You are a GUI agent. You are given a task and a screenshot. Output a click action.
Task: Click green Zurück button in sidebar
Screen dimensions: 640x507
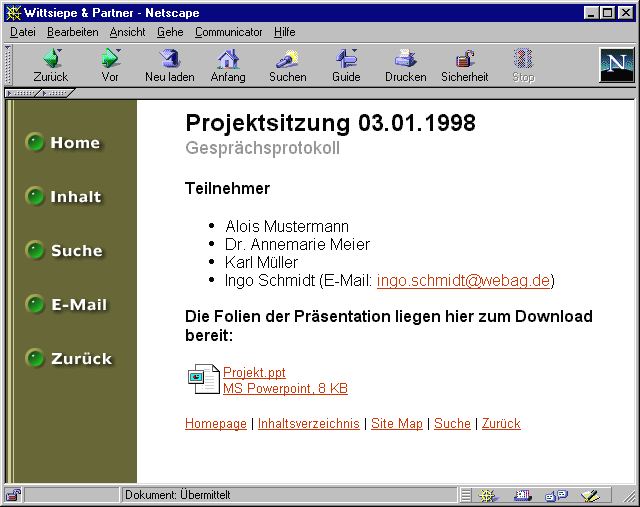click(68, 358)
